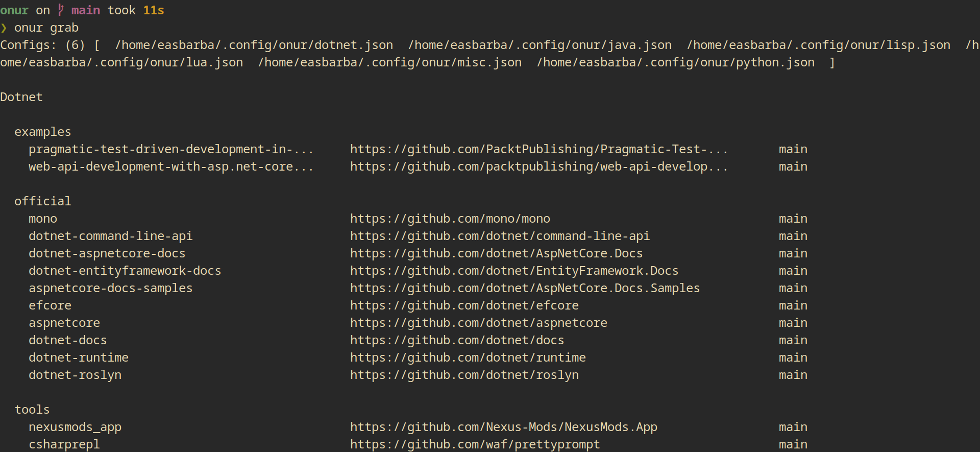Image resolution: width=980 pixels, height=452 pixels.
Task: Click the 'examples' group label
Action: (x=43, y=132)
